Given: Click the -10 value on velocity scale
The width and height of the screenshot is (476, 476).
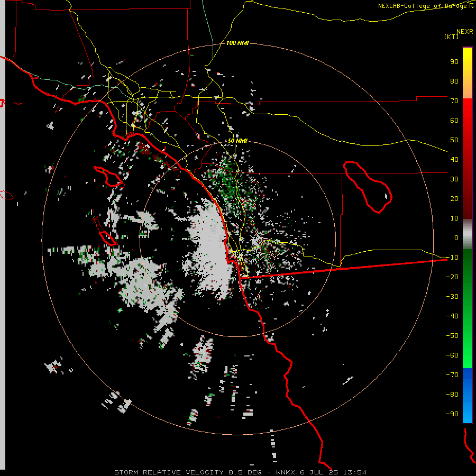Looking at the screenshot, I should click(452, 258).
